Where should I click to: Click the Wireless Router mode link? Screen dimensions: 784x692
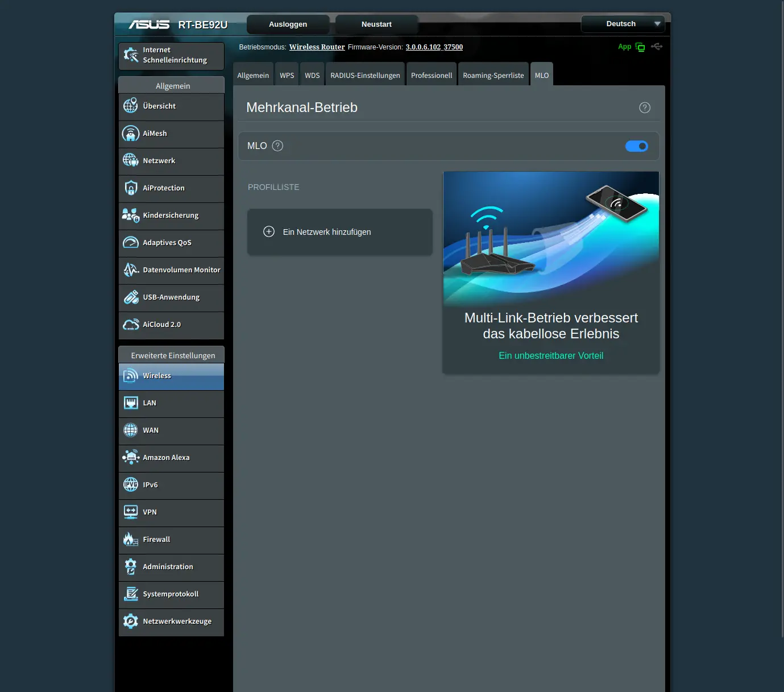(x=317, y=47)
